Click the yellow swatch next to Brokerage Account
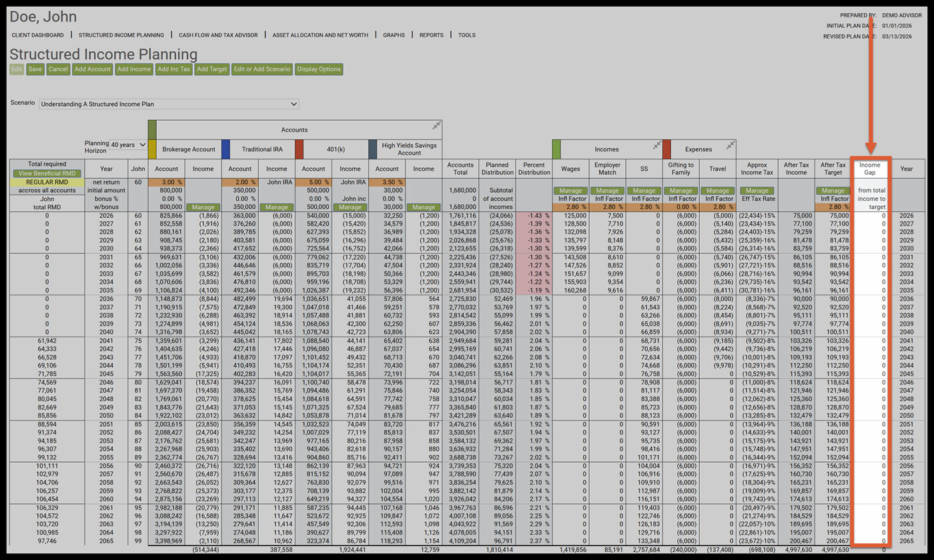This screenshot has height=560, width=934. tap(151, 149)
